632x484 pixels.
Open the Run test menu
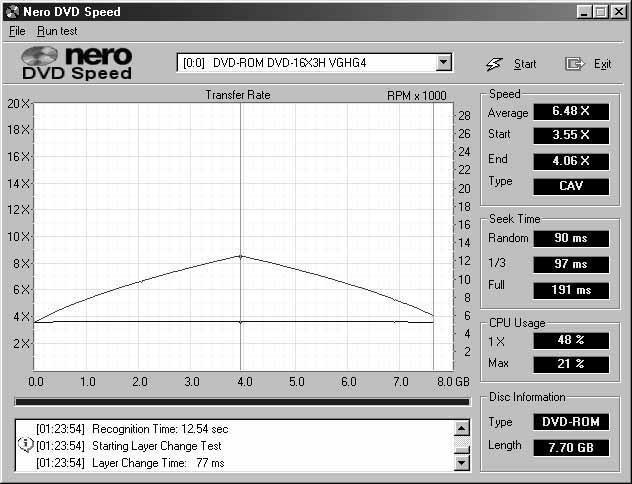(57, 31)
